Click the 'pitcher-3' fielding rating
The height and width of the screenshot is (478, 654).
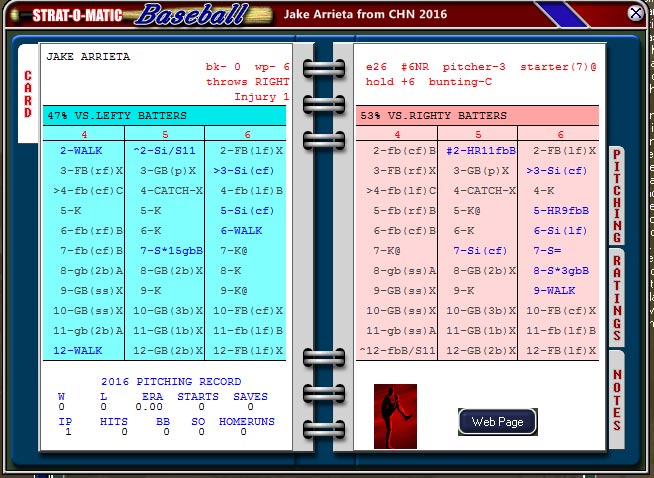click(x=474, y=67)
